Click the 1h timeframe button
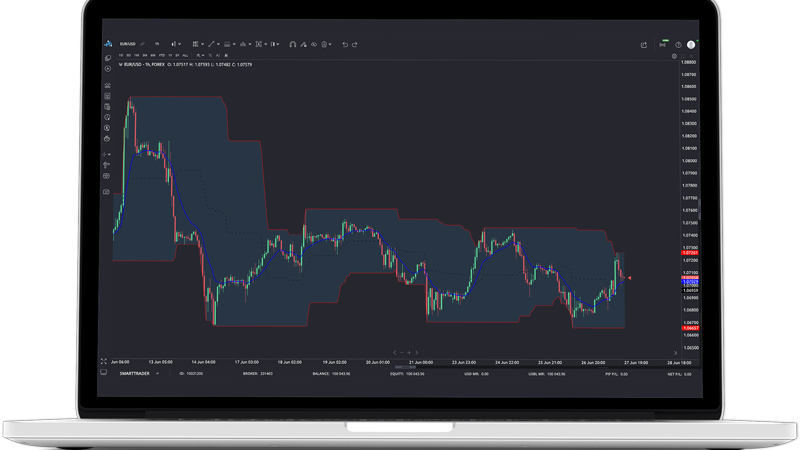The height and width of the screenshot is (450, 800). [157, 44]
